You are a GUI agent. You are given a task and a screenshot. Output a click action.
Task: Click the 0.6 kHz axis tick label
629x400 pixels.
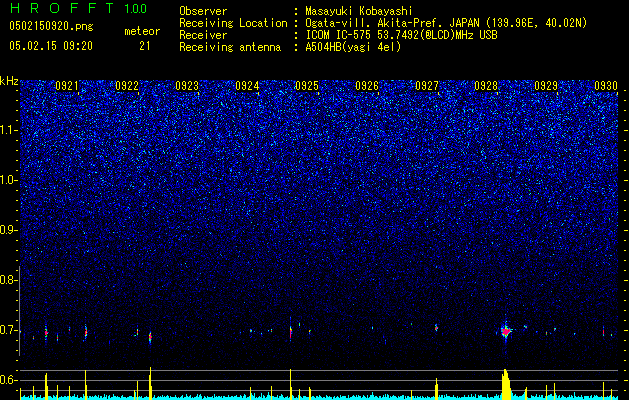(9, 380)
